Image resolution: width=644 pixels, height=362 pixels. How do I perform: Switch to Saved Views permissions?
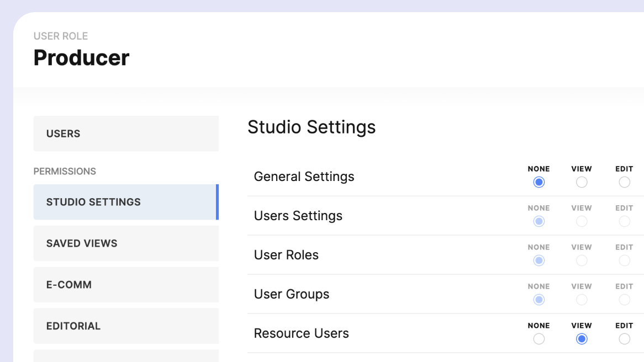pos(126,243)
